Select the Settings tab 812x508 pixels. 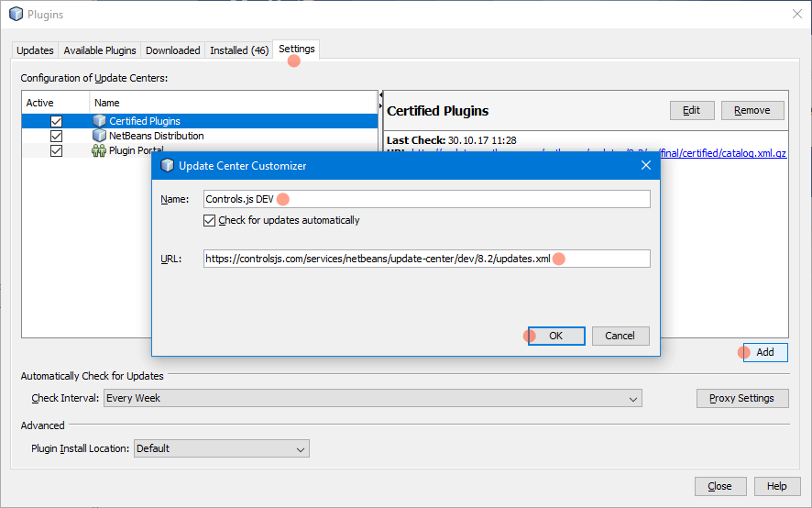297,50
